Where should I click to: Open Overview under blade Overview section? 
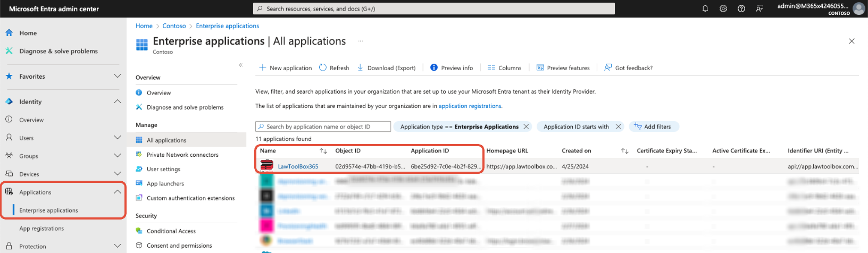[x=158, y=92]
